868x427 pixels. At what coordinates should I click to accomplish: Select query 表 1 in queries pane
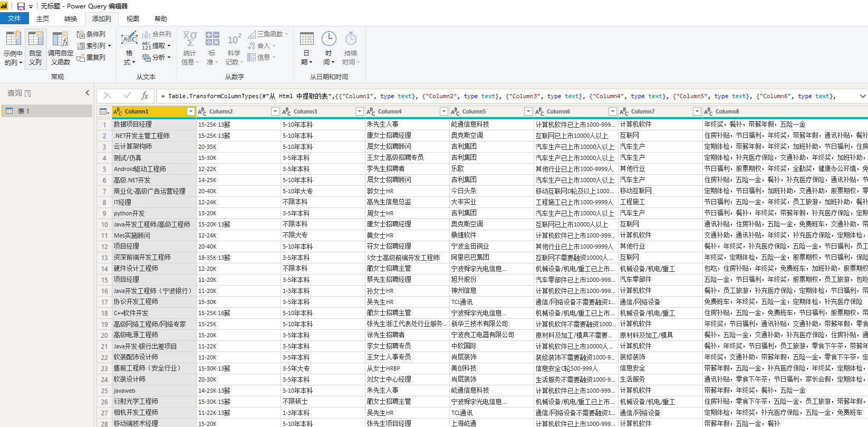click(x=47, y=111)
